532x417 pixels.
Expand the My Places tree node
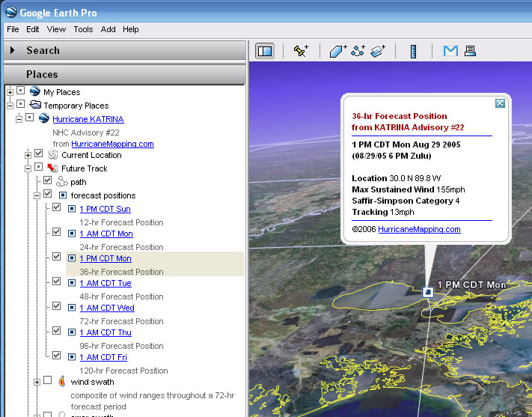click(x=10, y=92)
